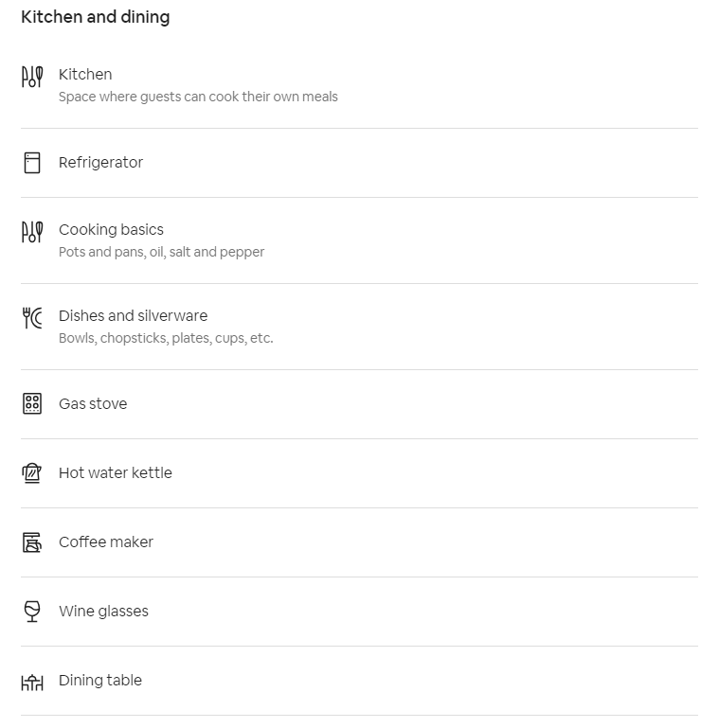Select the Refrigerator label

pos(100,163)
